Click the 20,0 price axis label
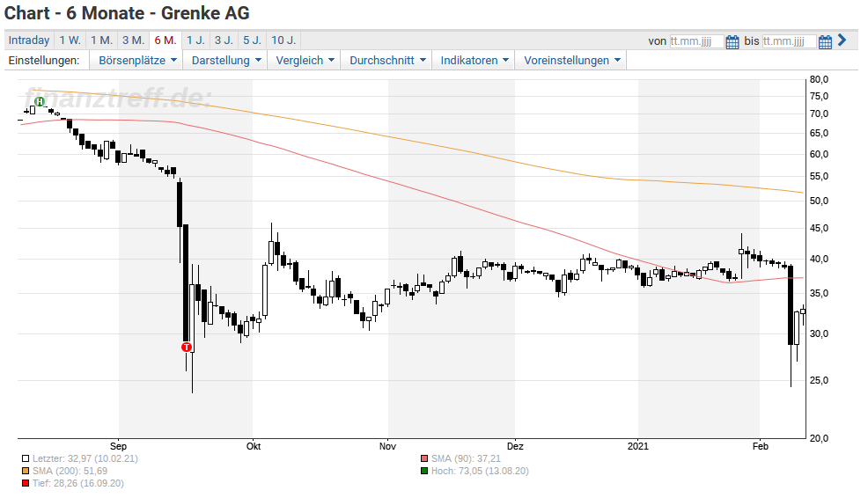This screenshot has height=498, width=868. click(819, 438)
